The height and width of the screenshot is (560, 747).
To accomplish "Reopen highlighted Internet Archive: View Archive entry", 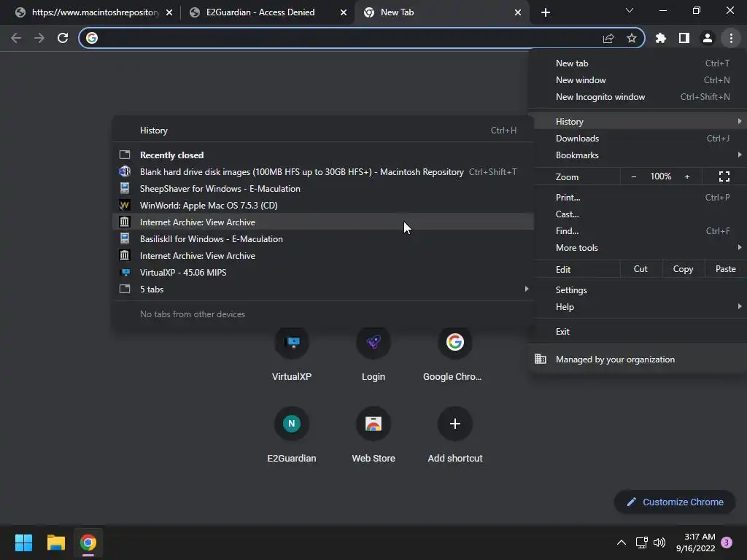I will 323,222.
